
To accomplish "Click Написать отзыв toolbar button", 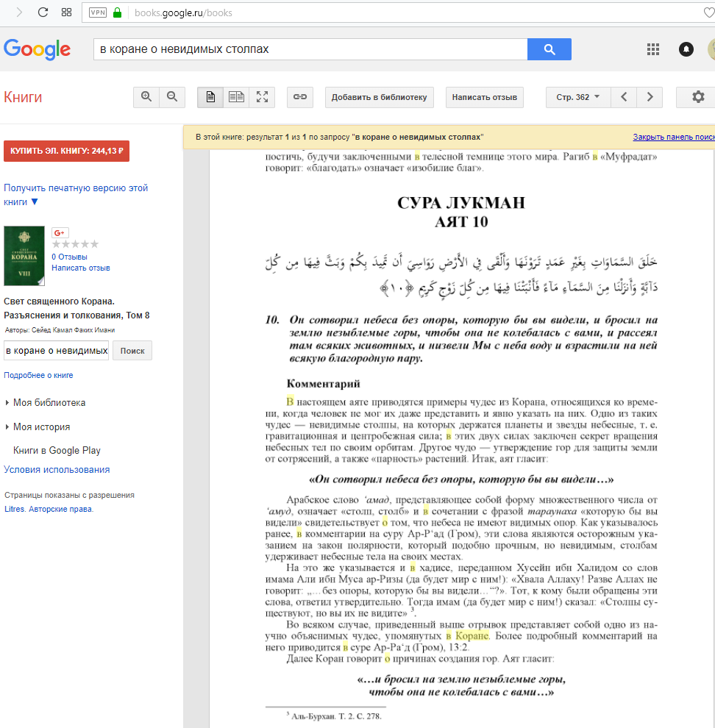I will pos(485,98).
